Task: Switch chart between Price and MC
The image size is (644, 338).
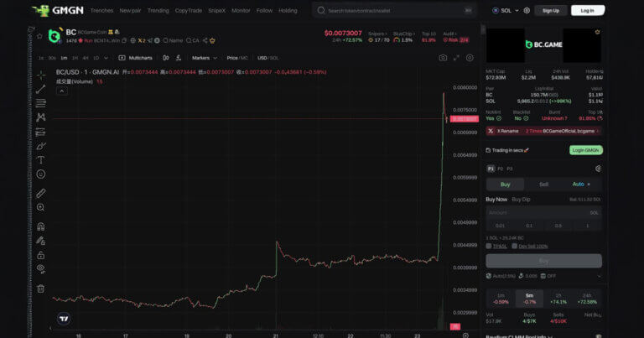Action: (237, 58)
